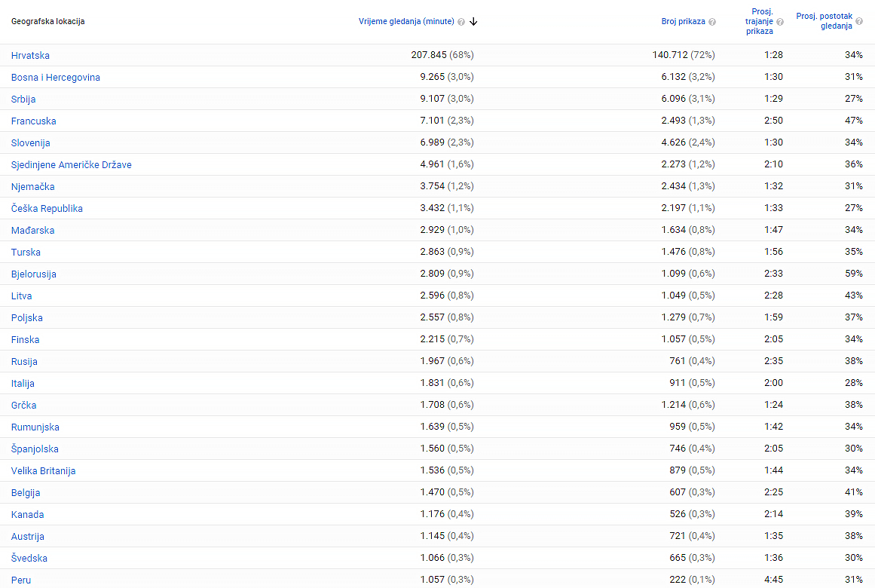Screen dimensions: 875x588
Task: Open the Hrvatska location link
Action: 30,56
